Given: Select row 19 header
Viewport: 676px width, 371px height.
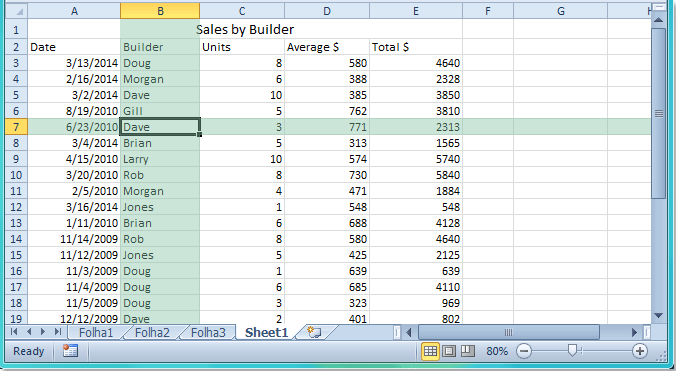Looking at the screenshot, I should pos(16,318).
